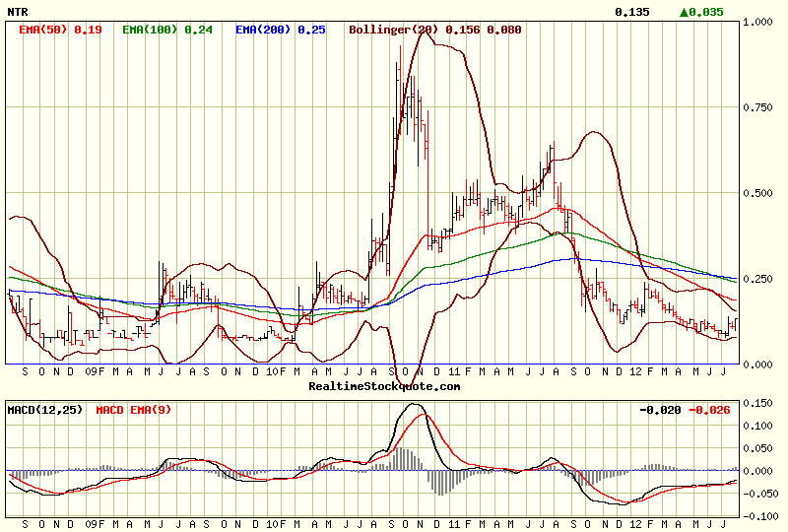This screenshot has height=532, width=788.
Task: Click the 09F label on price time axis
Action: point(95,371)
